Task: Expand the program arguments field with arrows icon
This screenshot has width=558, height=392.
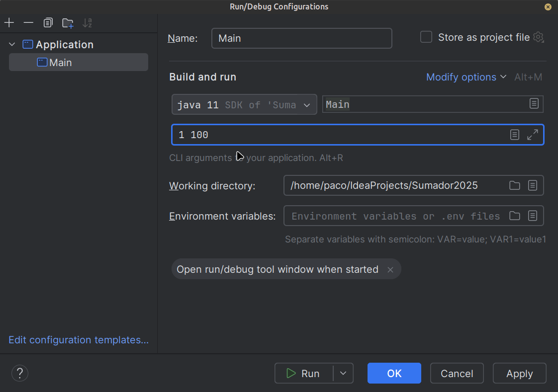Action: (533, 135)
